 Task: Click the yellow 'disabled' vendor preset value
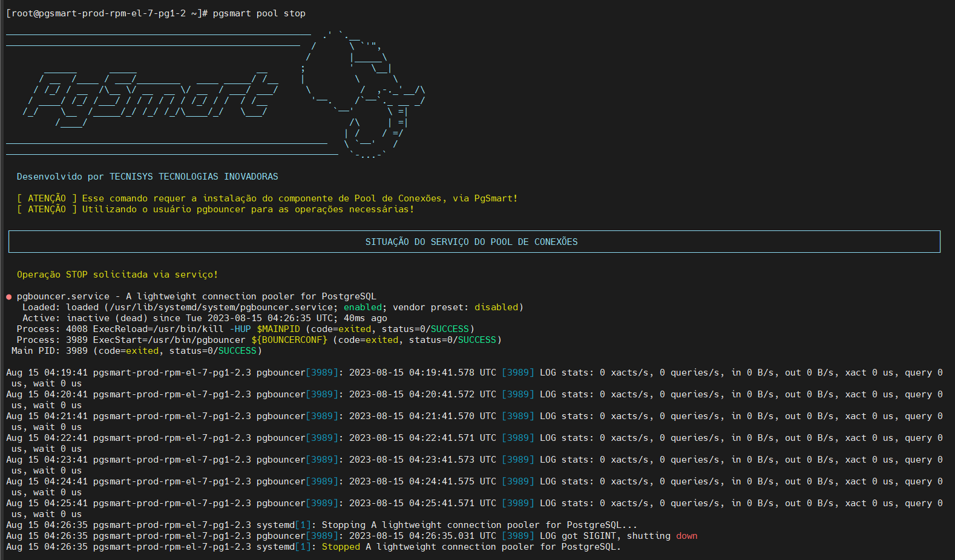pos(496,307)
